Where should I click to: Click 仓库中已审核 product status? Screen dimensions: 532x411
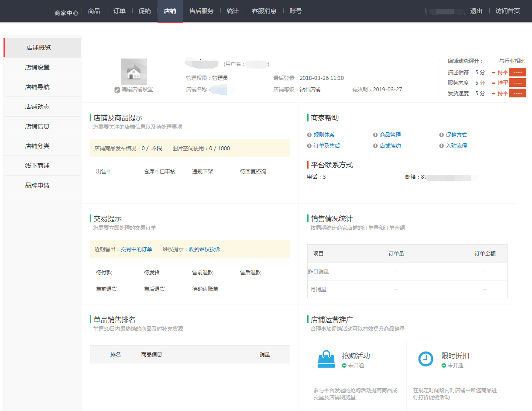tap(160, 172)
